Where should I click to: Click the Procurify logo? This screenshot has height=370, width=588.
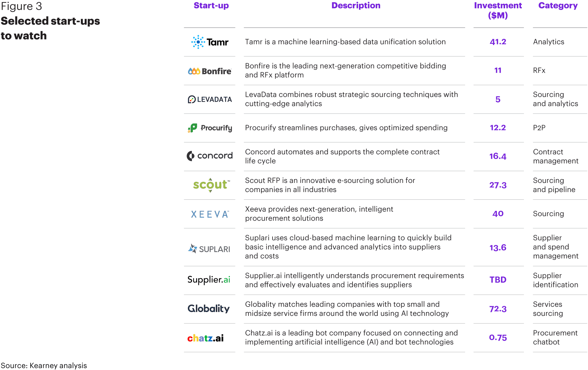tap(210, 128)
